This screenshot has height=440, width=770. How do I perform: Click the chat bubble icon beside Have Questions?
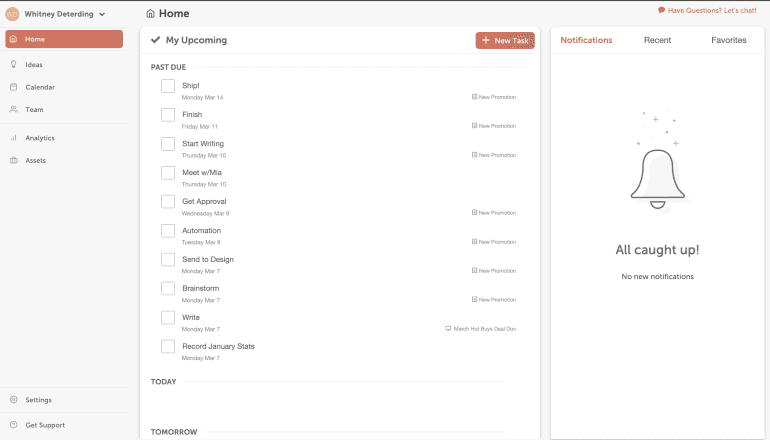click(x=661, y=10)
